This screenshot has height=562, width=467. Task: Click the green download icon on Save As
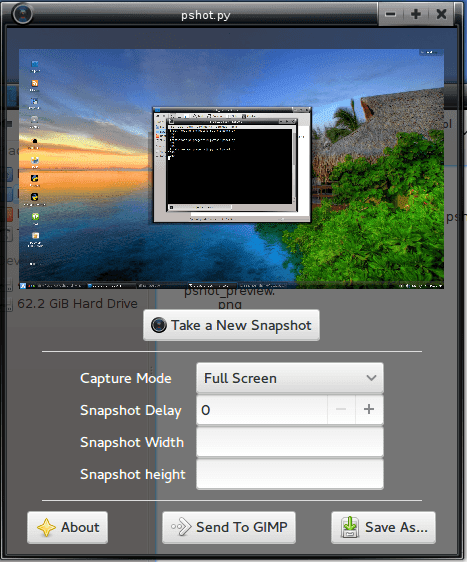[350, 527]
